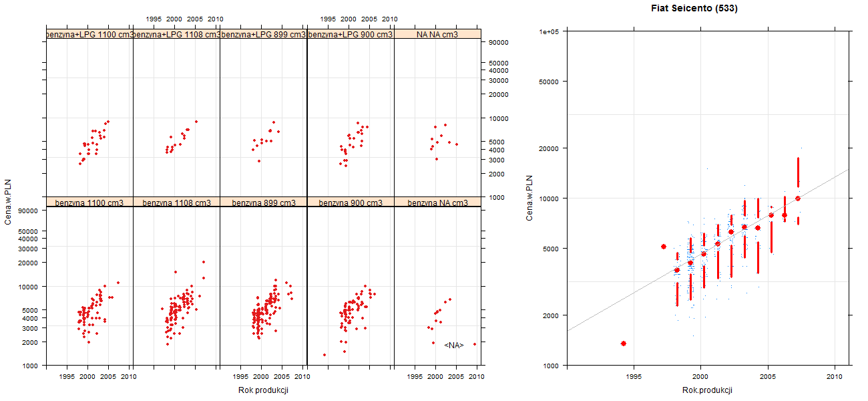Click the "Fiat Seicento (533)" chart title
Image resolution: width=868 pixels, height=401 pixels.
(x=695, y=9)
